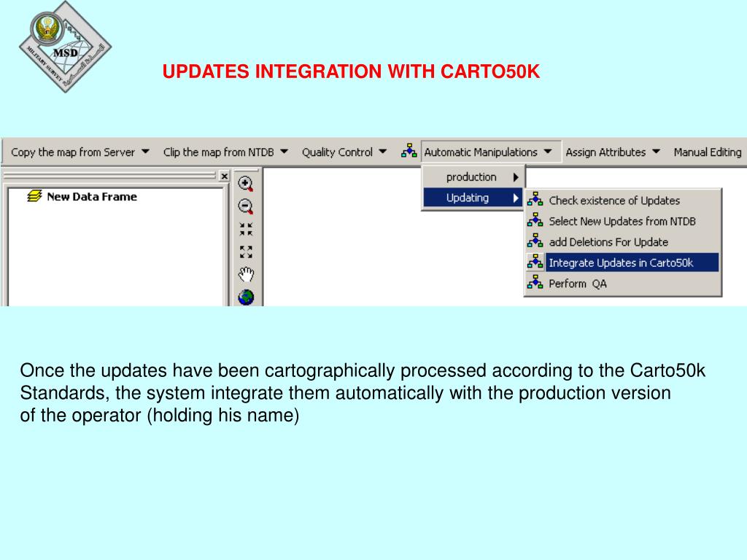
Task: Click the Zoom In magnifier tool
Action: [246, 184]
